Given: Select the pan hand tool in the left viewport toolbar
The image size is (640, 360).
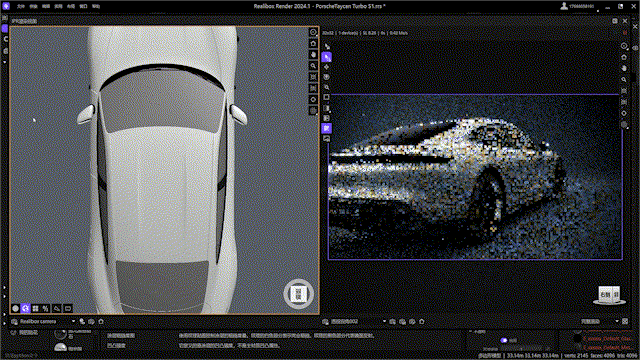Looking at the screenshot, I should [x=313, y=54].
